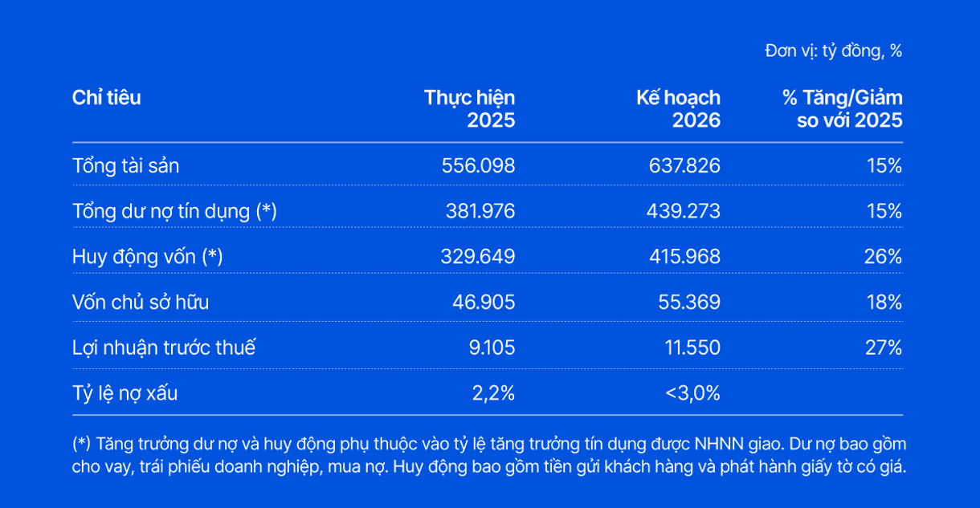The height and width of the screenshot is (508, 980).
Task: Select the "Vốn chủ sở hữu" row label
Action: pos(141,303)
